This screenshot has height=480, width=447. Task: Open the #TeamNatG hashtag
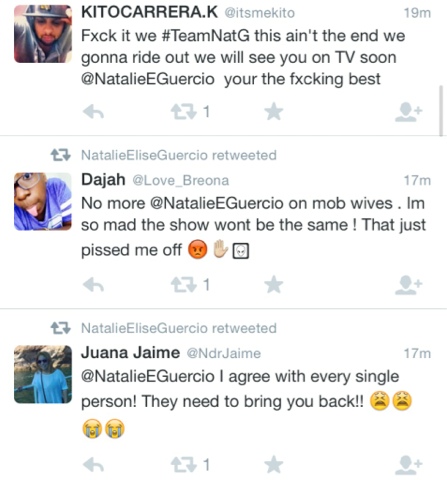[x=205, y=36]
